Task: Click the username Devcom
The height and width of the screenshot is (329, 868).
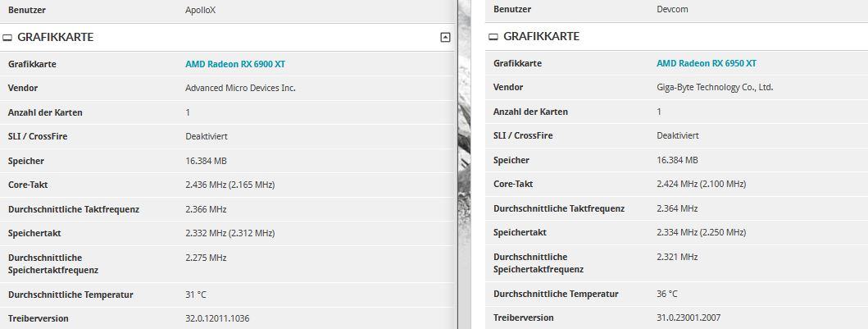Action: tap(673, 9)
